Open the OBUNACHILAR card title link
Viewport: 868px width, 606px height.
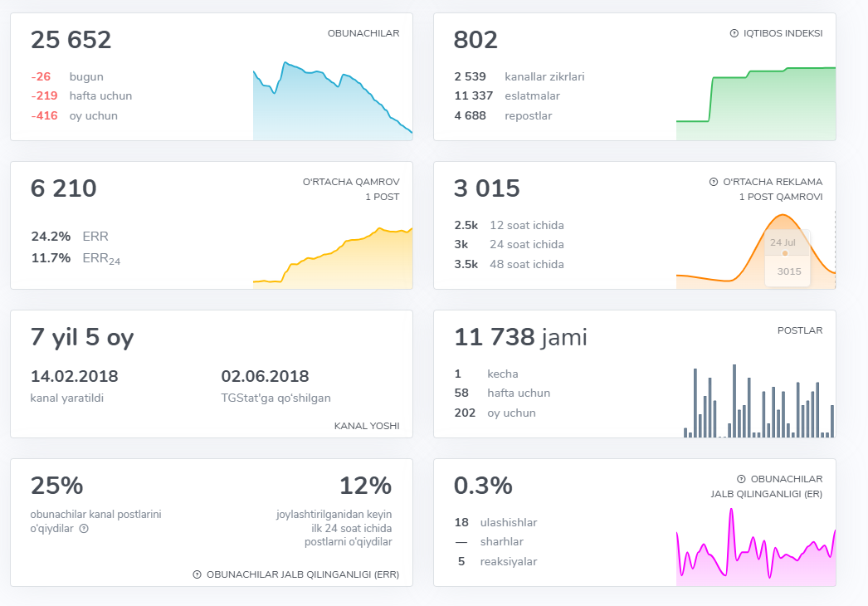tap(363, 33)
